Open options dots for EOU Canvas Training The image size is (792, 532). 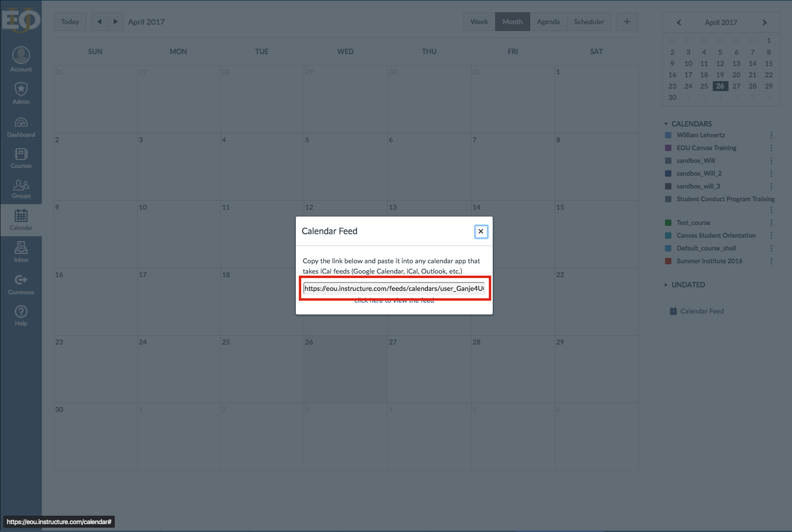pos(771,148)
